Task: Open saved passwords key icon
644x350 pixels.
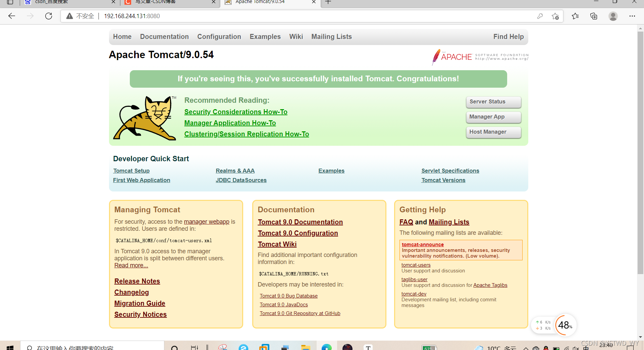Action: click(x=540, y=16)
